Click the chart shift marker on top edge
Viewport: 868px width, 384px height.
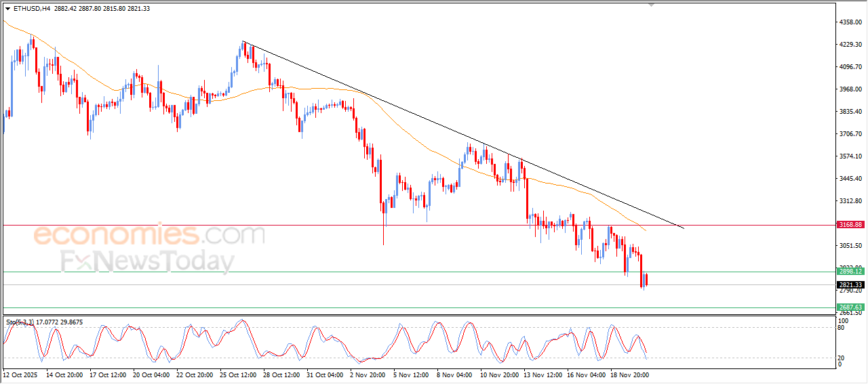652,5
